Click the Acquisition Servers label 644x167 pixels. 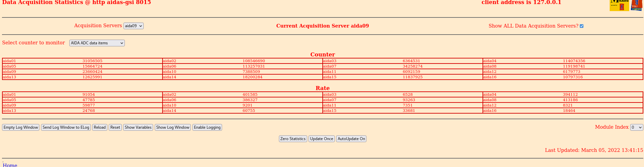point(98,26)
